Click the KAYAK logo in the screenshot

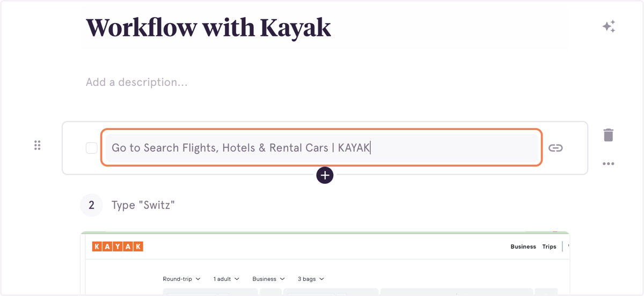point(118,247)
